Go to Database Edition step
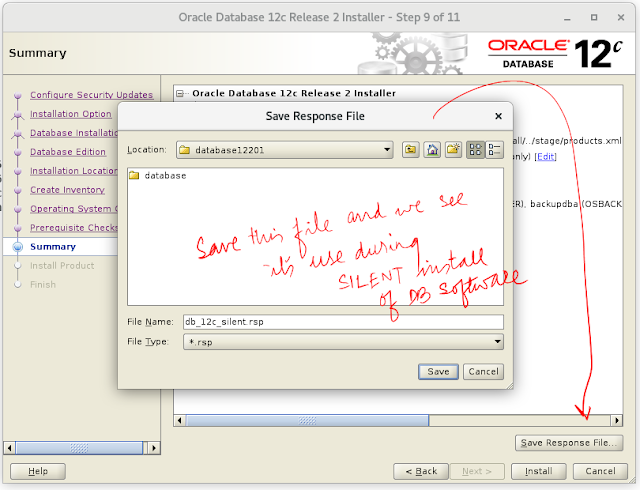This screenshot has height=490, width=640. 68,152
